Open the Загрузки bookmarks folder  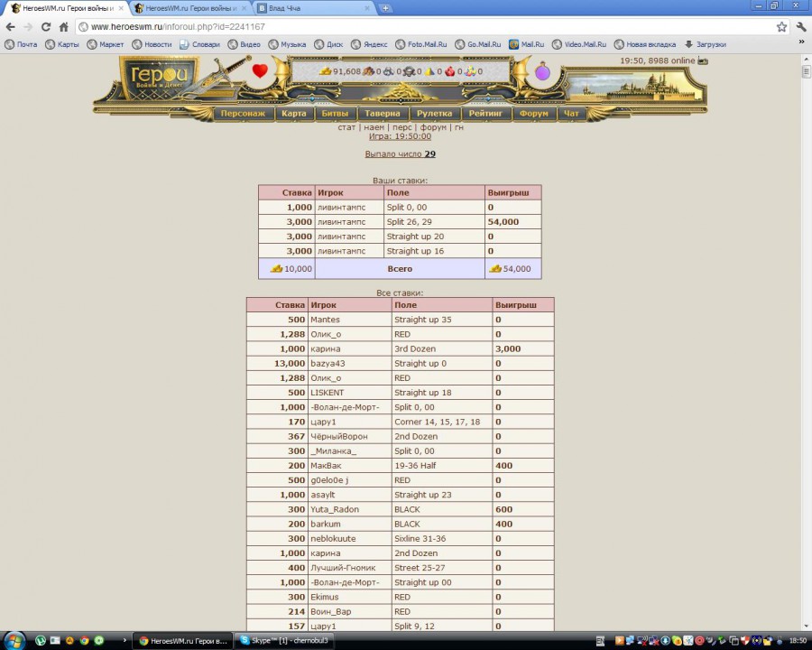705,44
